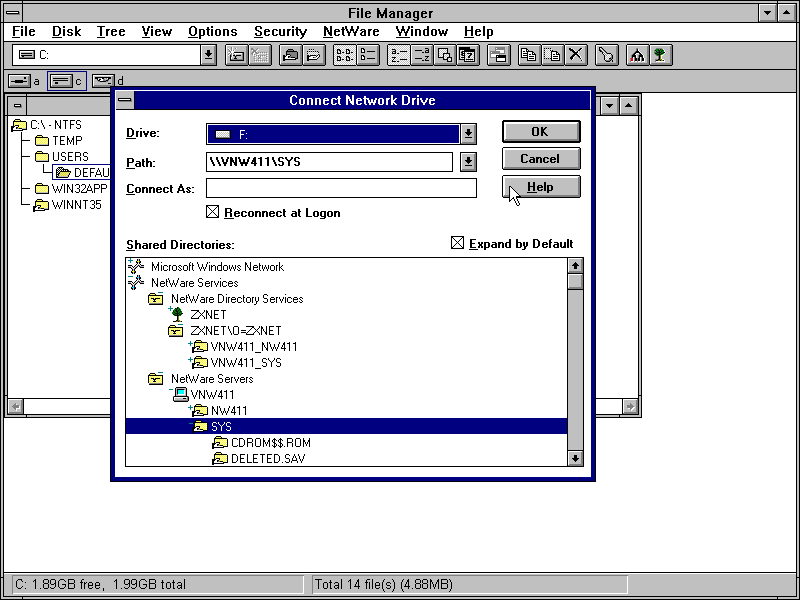Select the WINNT35 folder in the C: tree
800x600 pixels.
pos(68,205)
